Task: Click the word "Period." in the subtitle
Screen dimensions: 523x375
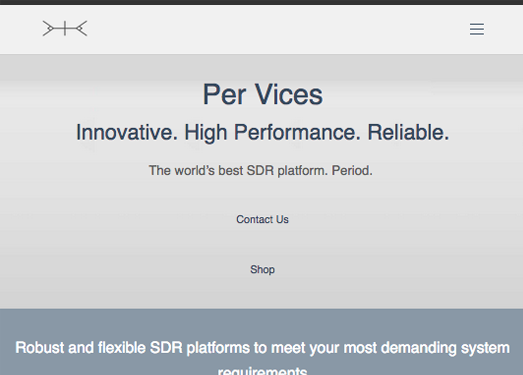Action: click(x=352, y=170)
